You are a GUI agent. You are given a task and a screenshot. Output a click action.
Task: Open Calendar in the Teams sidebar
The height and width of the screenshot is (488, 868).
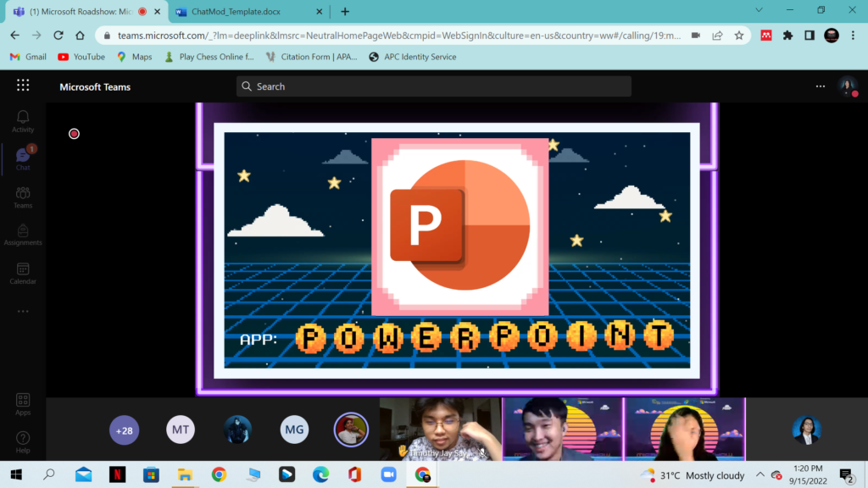pos(23,274)
